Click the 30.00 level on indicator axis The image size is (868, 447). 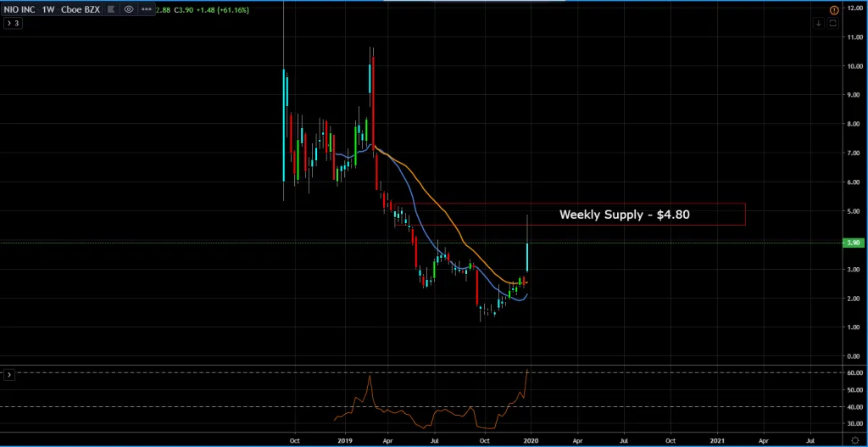(854, 424)
